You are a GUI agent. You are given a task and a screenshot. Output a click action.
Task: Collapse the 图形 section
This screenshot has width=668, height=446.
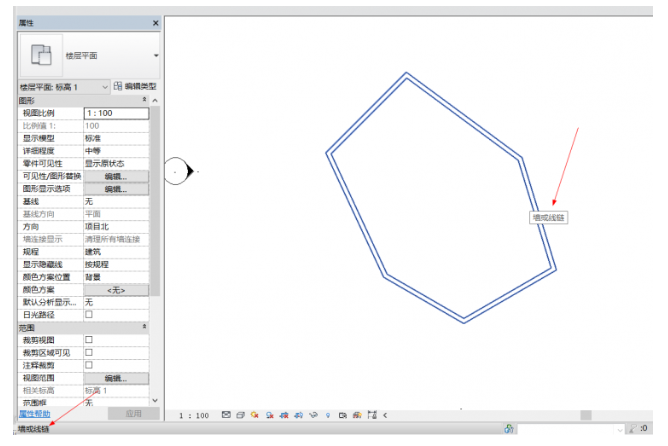pos(144,100)
